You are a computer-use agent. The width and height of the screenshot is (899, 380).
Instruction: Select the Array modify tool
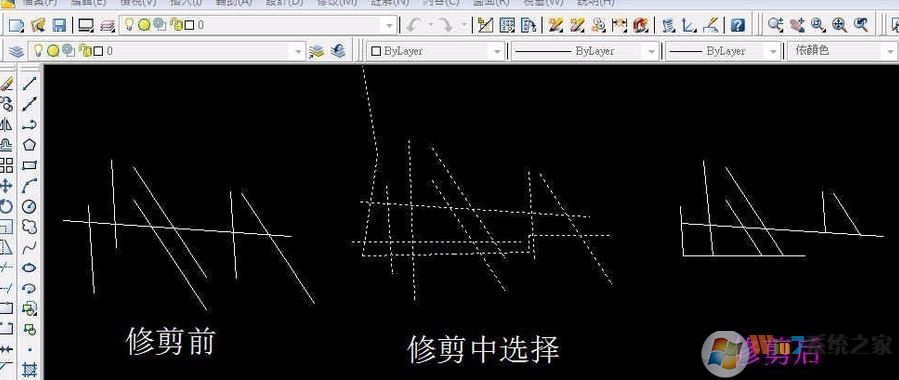pos(6,166)
